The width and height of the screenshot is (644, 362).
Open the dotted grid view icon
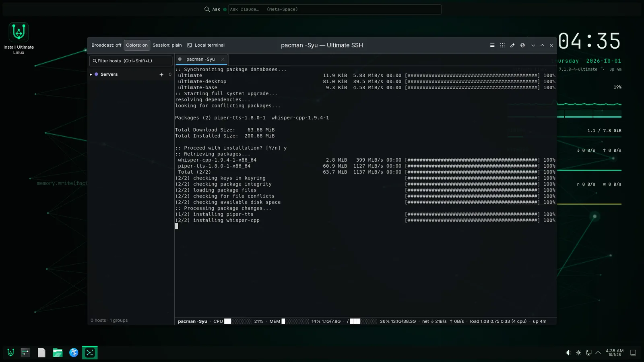(x=502, y=45)
